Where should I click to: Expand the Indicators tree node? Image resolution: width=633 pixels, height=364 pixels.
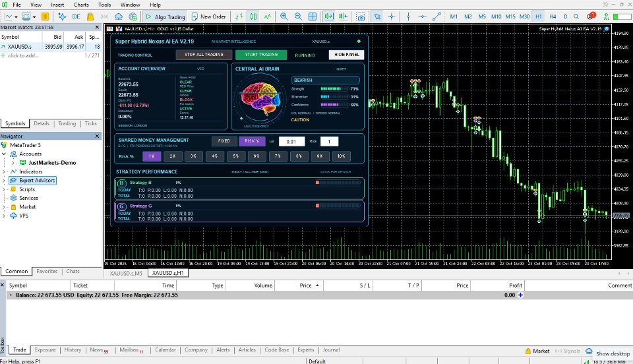click(x=4, y=171)
